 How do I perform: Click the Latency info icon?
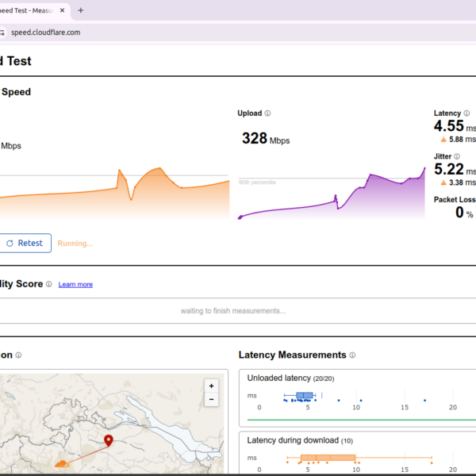point(466,113)
